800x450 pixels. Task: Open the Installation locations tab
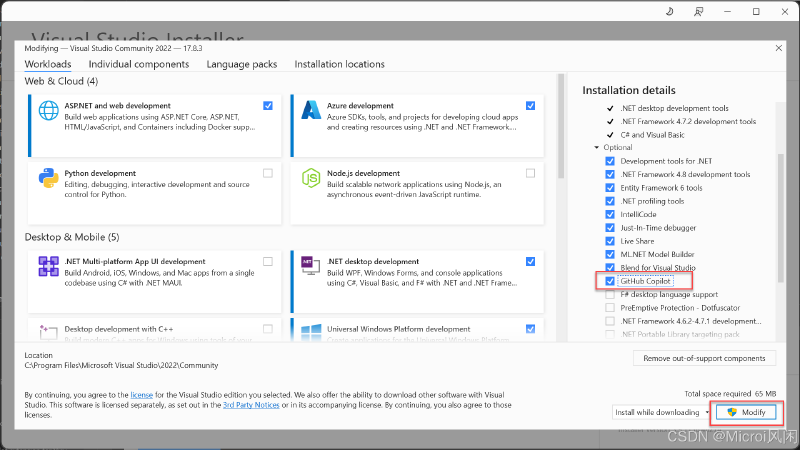(x=339, y=64)
